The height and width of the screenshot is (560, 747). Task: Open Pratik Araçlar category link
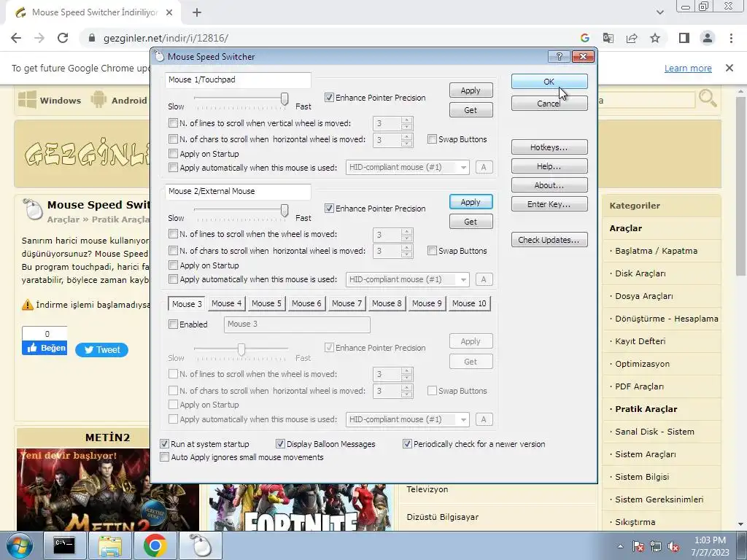point(646,409)
